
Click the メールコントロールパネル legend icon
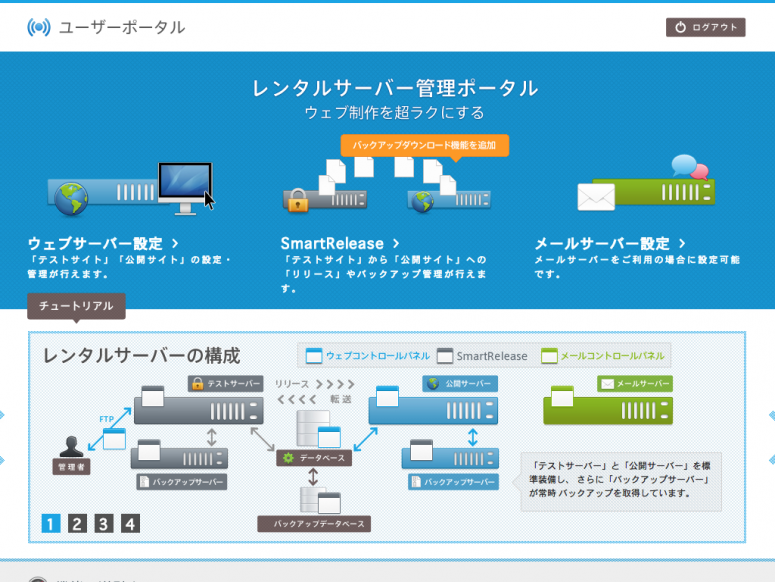548,355
